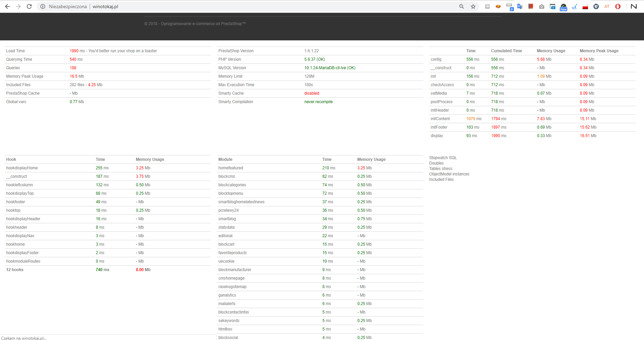The image size is (644, 340).
Task: Jump to the Stopwatch SQL section
Action: click(443, 158)
